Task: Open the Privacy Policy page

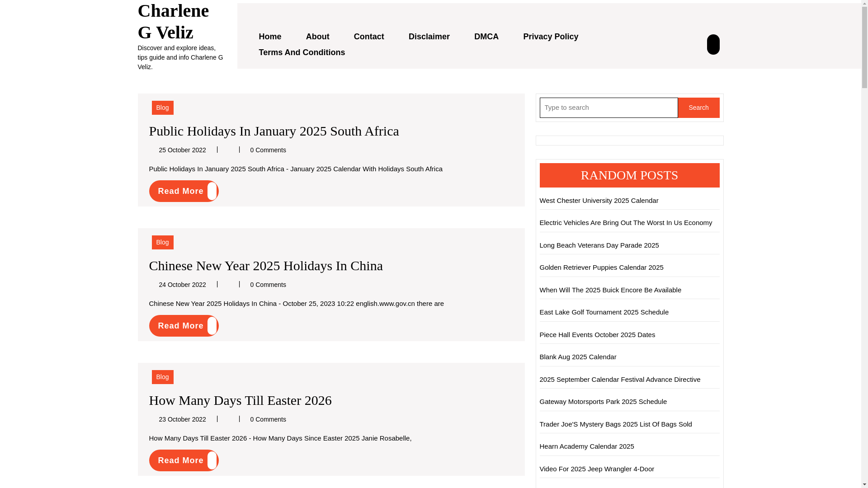Action: click(x=551, y=37)
